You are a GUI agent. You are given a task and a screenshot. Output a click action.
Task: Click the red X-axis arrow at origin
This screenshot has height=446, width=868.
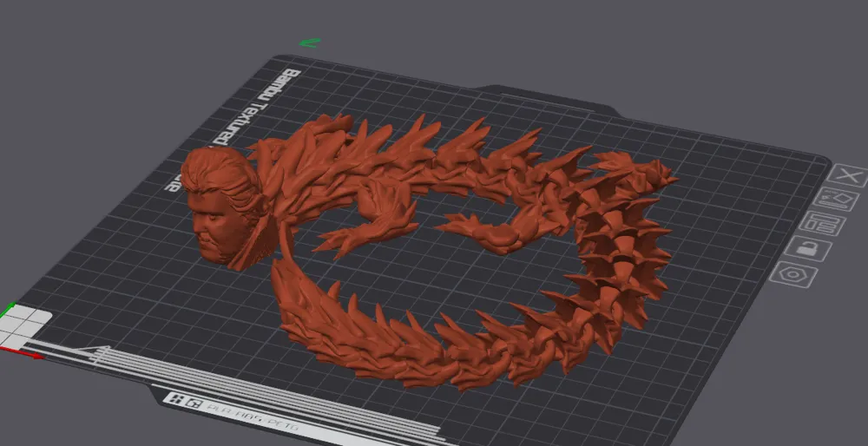point(23,353)
